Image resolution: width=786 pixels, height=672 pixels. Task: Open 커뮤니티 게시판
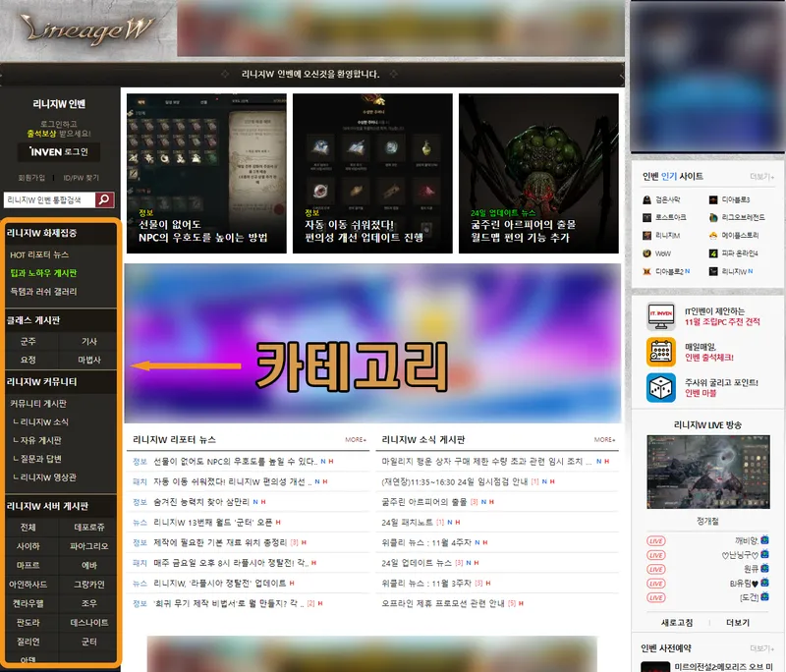[38, 404]
